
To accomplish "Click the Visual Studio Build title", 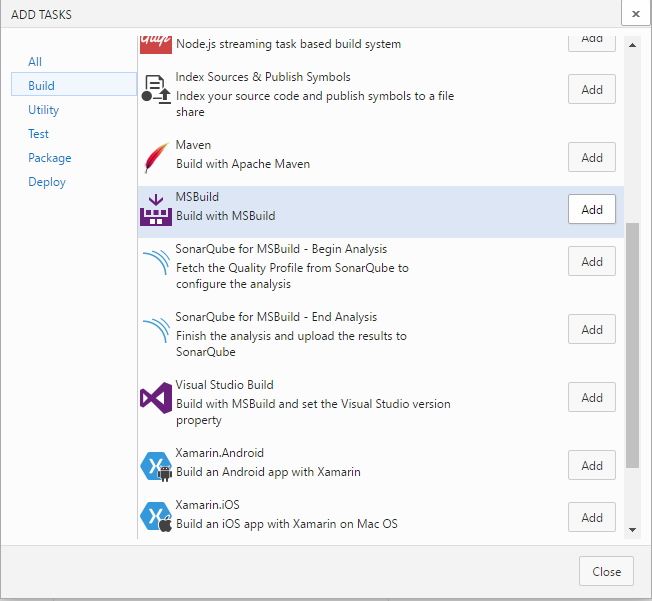I will 225,385.
